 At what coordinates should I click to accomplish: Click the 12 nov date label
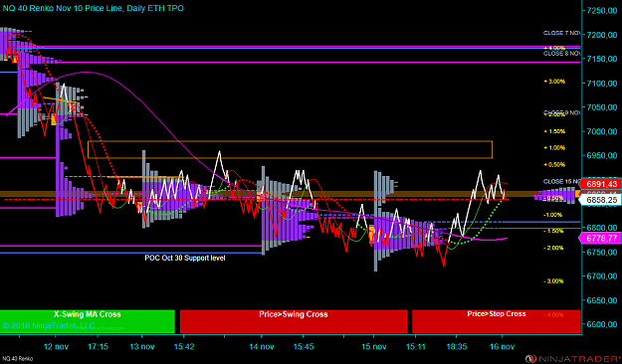56,346
